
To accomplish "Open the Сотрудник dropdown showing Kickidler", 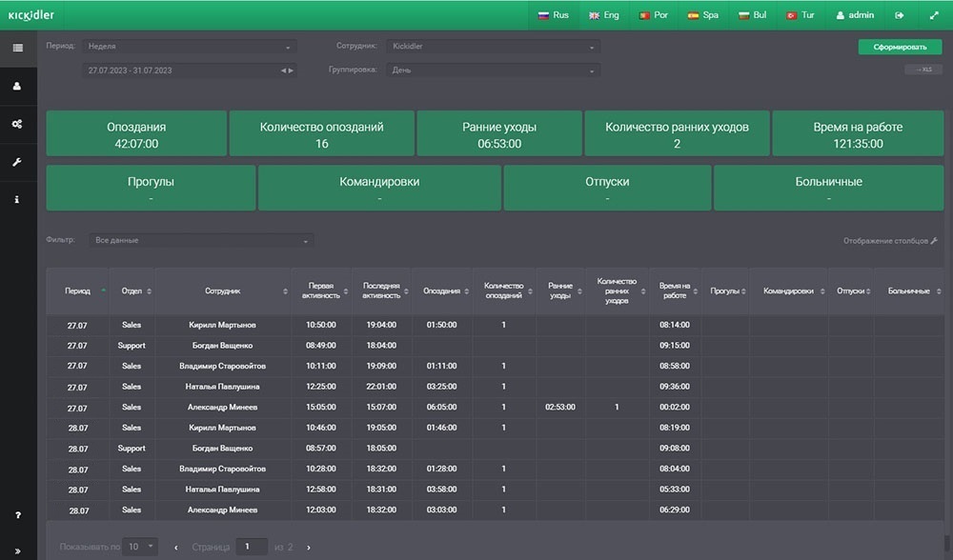I will pyautogui.click(x=492, y=46).
